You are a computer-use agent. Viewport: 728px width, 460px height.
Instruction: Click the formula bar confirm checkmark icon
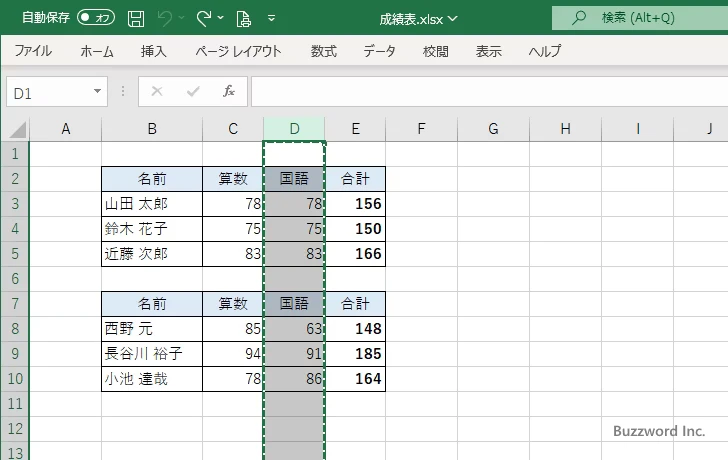click(x=193, y=91)
